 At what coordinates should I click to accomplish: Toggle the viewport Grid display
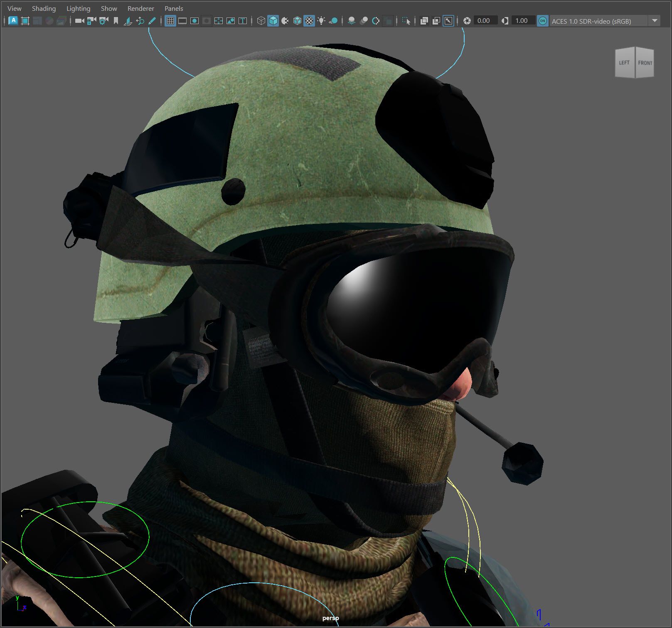(170, 20)
